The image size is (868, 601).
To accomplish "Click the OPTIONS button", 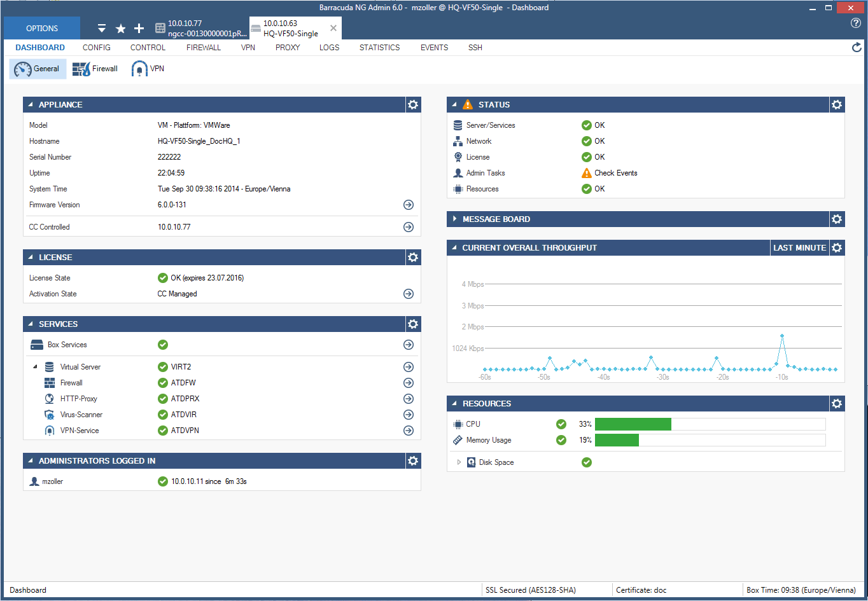I will [42, 28].
